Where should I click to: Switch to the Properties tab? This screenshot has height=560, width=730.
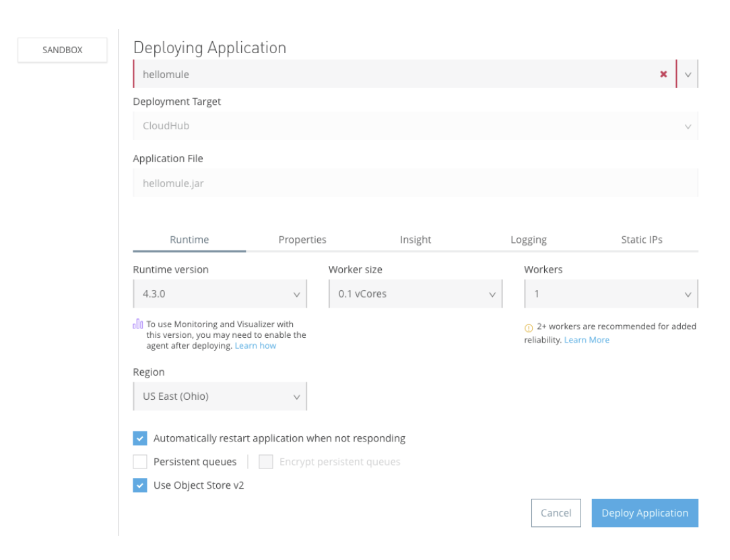coord(302,240)
